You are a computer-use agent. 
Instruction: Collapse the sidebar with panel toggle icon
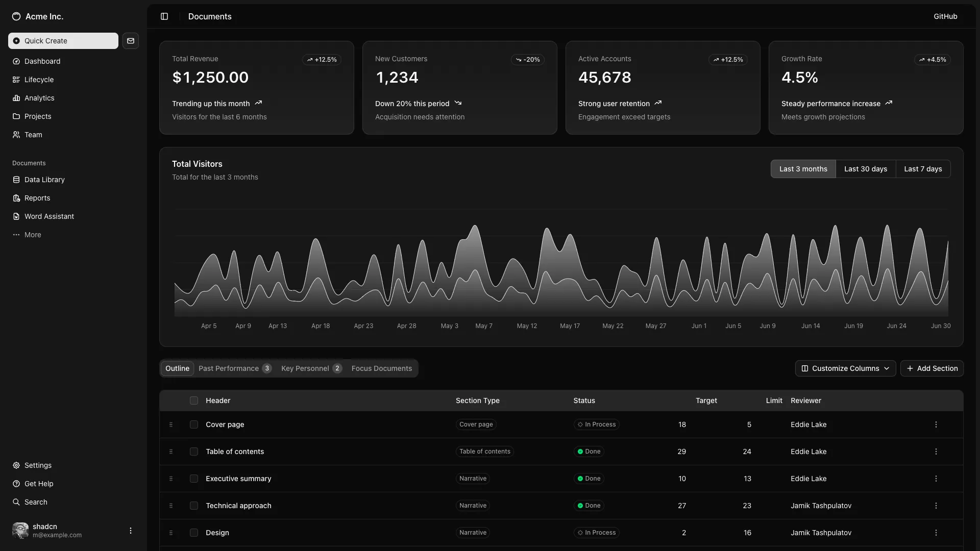pos(164,16)
